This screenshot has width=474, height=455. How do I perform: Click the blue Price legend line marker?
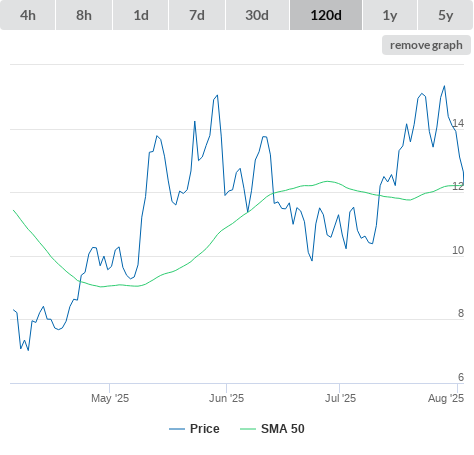pyautogui.click(x=177, y=429)
